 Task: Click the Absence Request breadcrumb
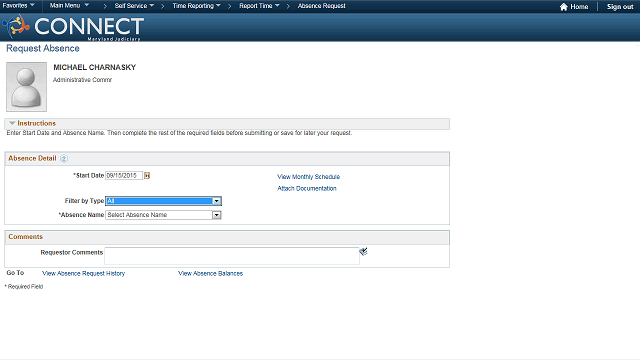point(322,6)
